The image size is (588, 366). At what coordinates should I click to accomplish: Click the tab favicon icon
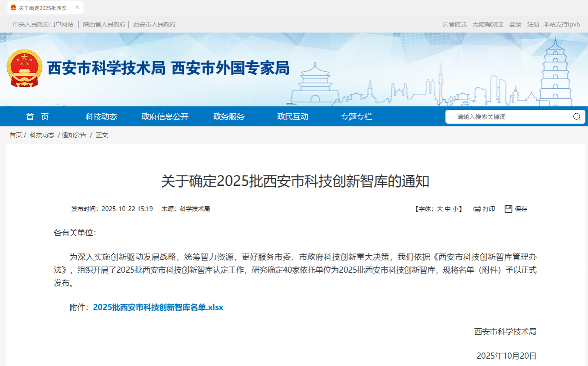click(x=13, y=8)
